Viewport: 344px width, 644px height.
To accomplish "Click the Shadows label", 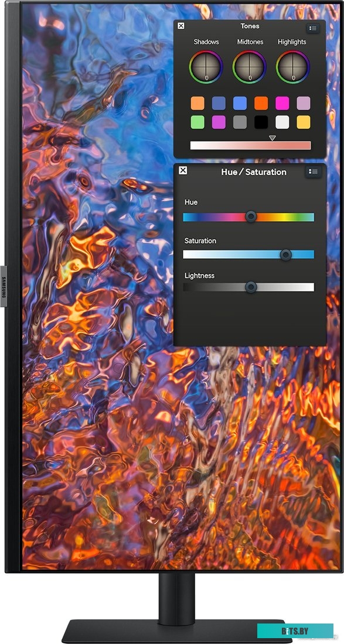I will point(206,42).
